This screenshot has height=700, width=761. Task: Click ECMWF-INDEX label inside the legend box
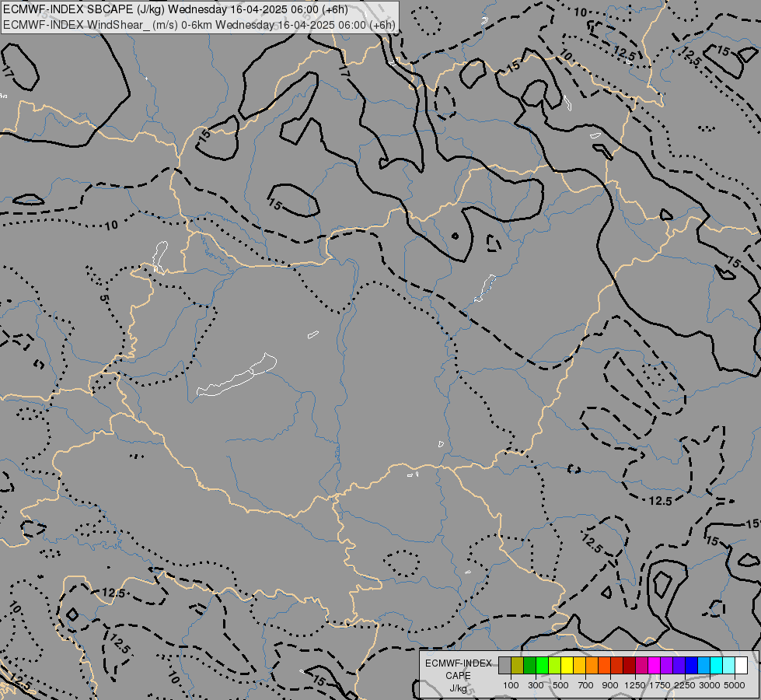tap(458, 663)
